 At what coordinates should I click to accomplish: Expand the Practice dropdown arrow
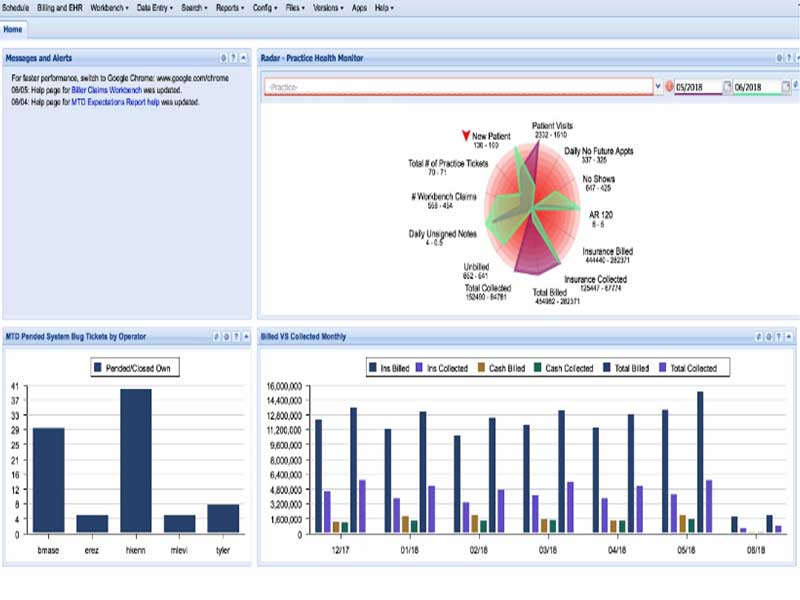pyautogui.click(x=657, y=87)
